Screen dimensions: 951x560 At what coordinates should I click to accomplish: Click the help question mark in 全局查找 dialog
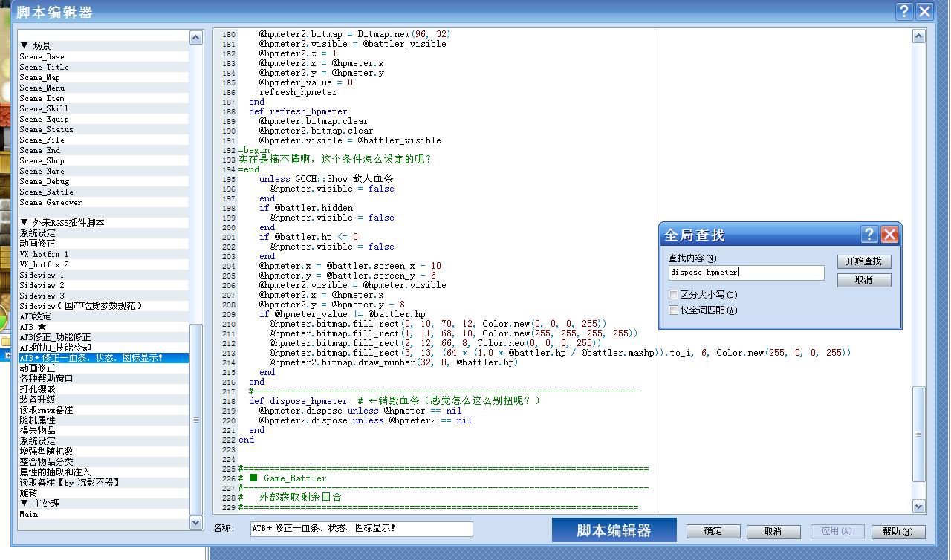tap(869, 235)
